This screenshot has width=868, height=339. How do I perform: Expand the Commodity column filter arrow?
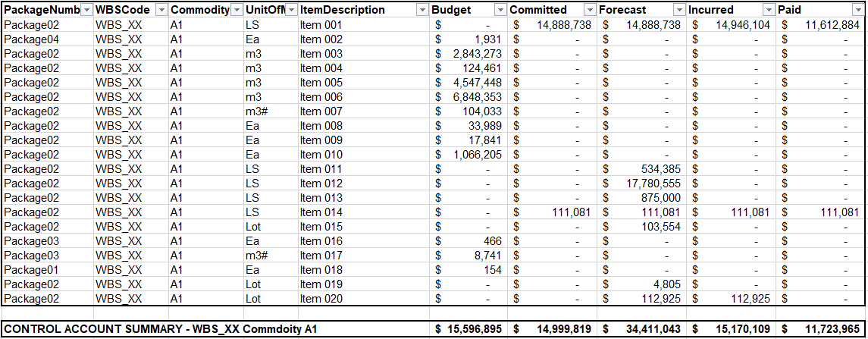[x=235, y=11]
